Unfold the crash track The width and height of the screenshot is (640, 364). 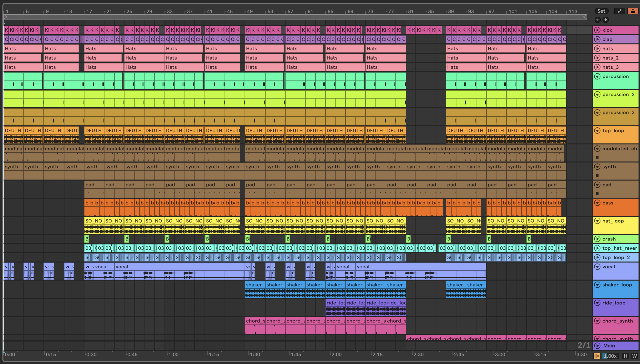pyautogui.click(x=597, y=239)
